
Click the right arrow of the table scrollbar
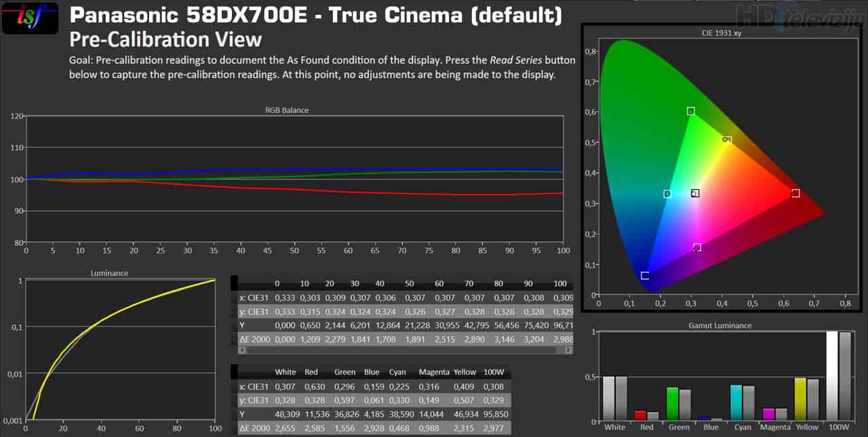click(570, 350)
